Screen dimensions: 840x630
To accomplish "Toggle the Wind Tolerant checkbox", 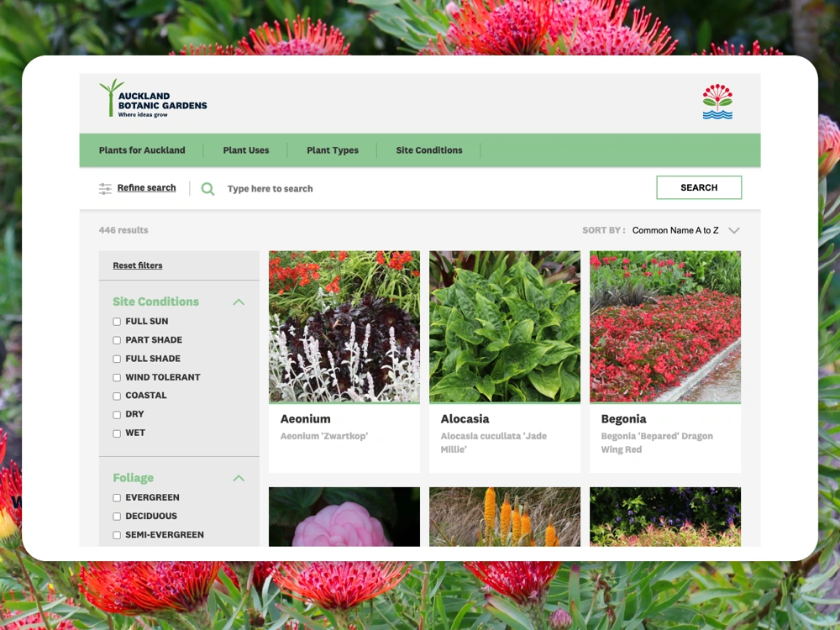I will point(117,378).
